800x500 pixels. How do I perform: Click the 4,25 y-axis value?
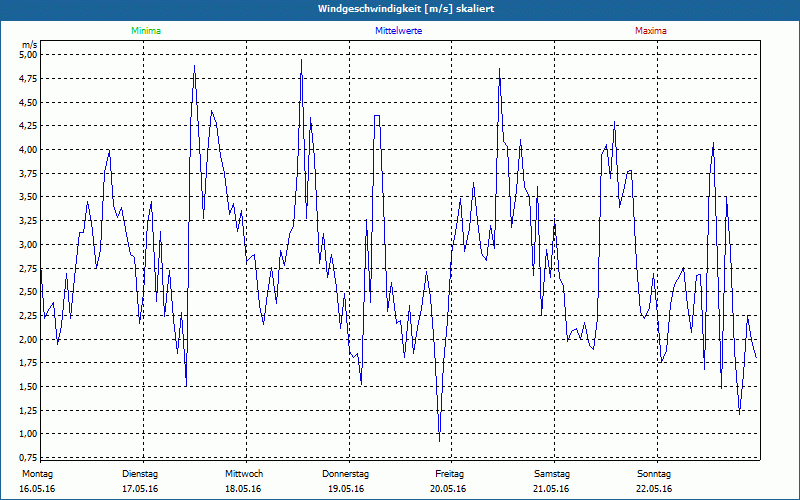click(29, 126)
